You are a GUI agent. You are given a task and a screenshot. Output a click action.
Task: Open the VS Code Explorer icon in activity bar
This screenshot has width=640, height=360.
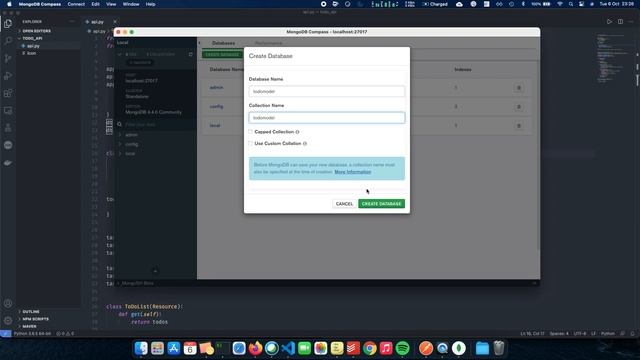tap(8, 24)
